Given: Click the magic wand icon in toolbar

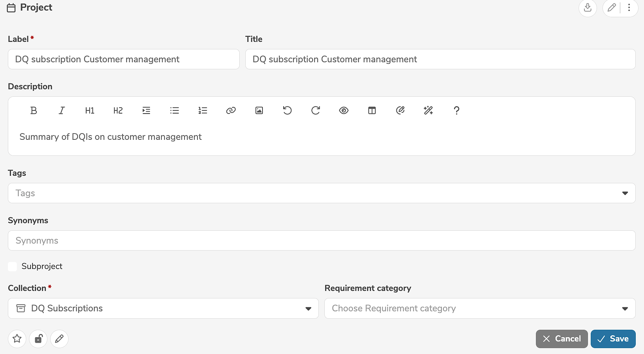Looking at the screenshot, I should coord(428,110).
